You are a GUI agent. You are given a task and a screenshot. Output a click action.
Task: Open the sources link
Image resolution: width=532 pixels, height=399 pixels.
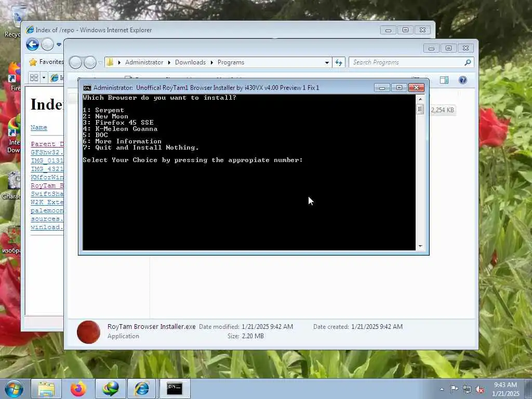(x=47, y=219)
